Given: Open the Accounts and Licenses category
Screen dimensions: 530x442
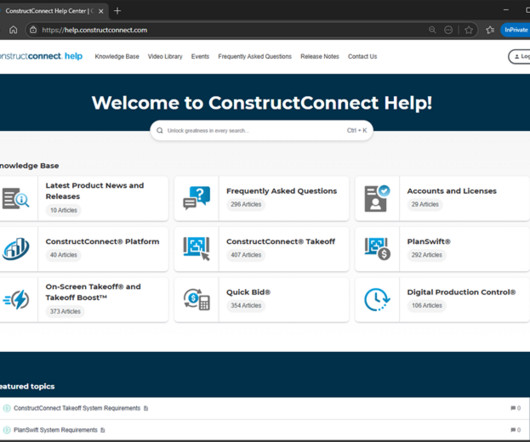Looking at the screenshot, I should pos(452,191).
